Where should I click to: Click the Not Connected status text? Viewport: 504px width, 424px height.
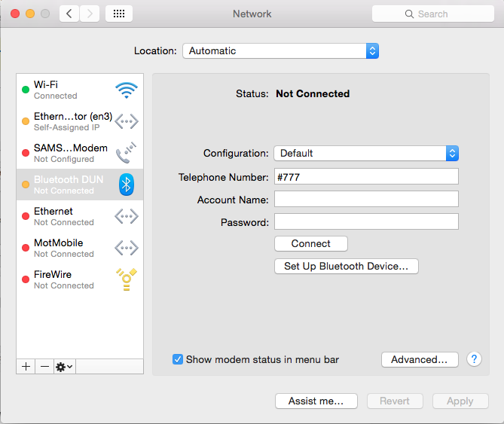coord(313,93)
